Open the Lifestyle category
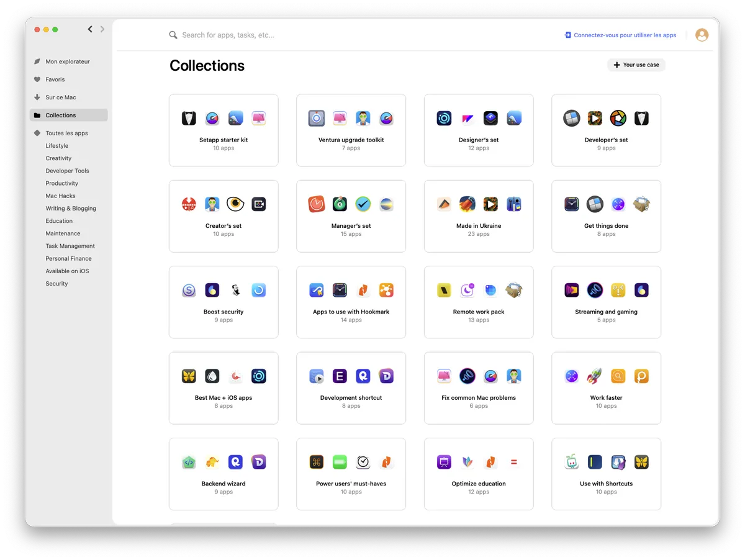 [57, 146]
